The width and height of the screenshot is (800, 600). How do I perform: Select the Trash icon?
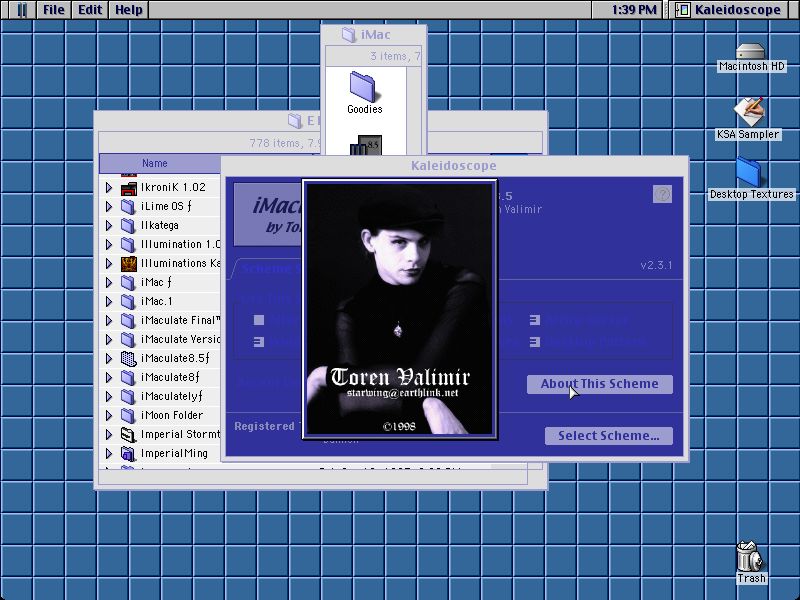749,556
